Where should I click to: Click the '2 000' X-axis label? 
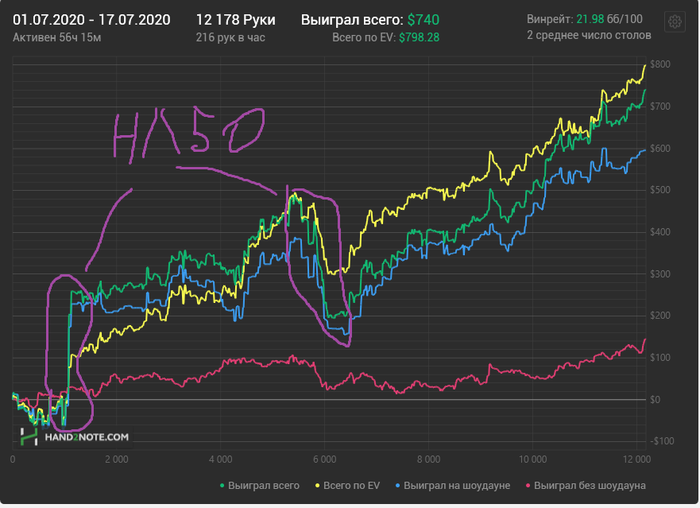pos(117,459)
